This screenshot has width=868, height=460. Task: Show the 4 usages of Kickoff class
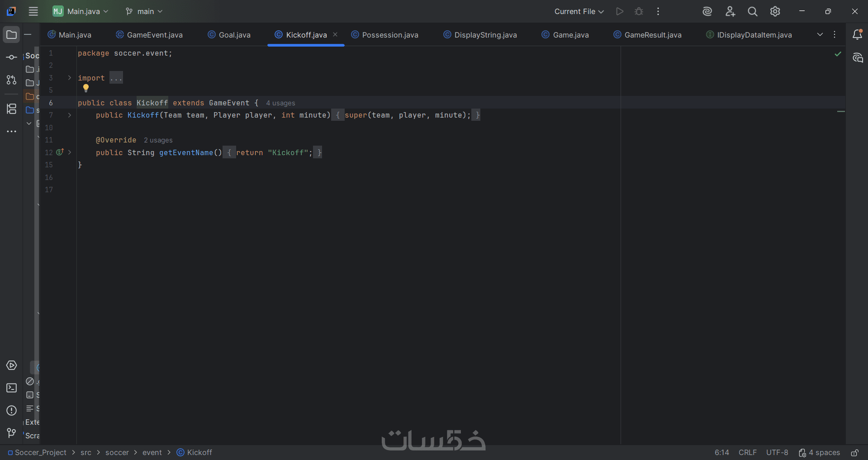point(280,103)
